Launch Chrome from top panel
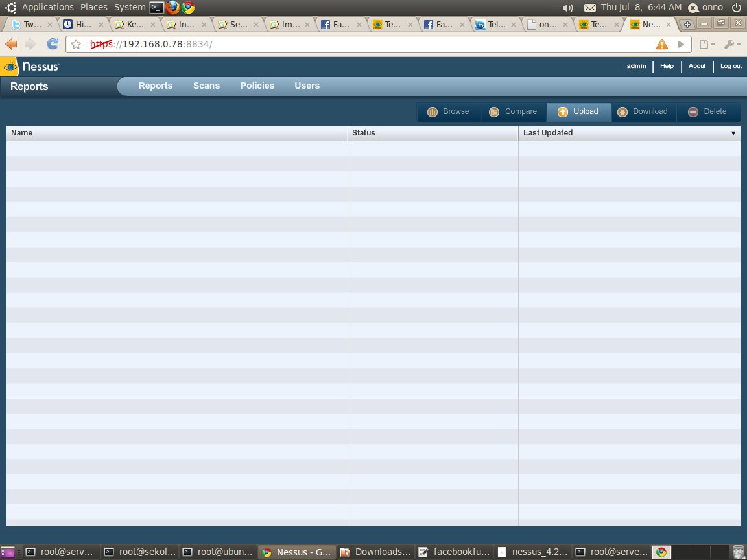Screen dimensions: 747x560 click(188, 7)
